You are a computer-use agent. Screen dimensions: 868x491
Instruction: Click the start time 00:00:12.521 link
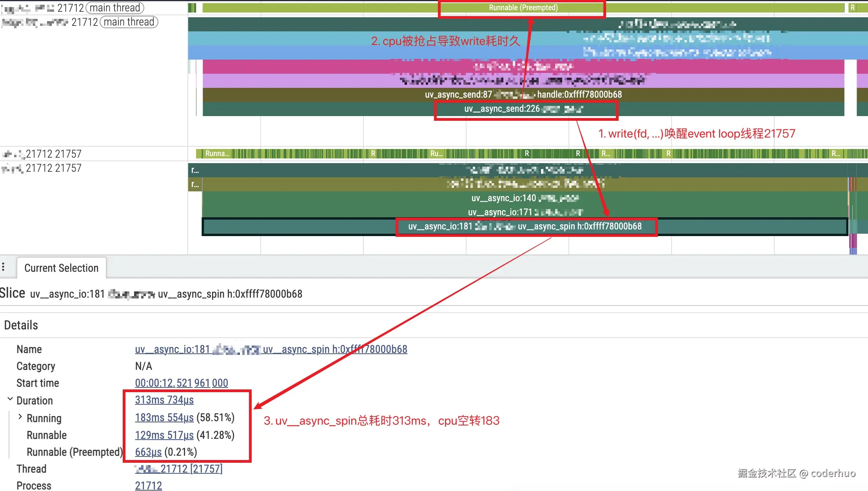click(182, 383)
